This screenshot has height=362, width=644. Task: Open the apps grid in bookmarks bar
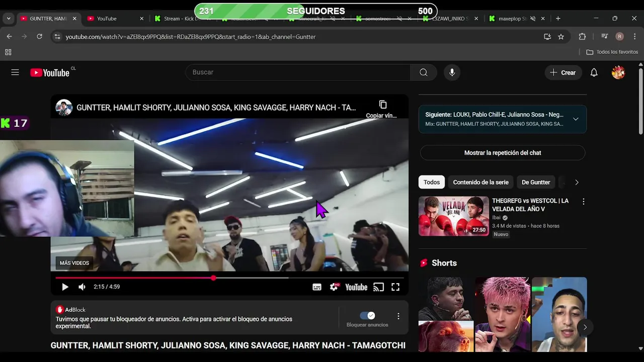point(8,52)
